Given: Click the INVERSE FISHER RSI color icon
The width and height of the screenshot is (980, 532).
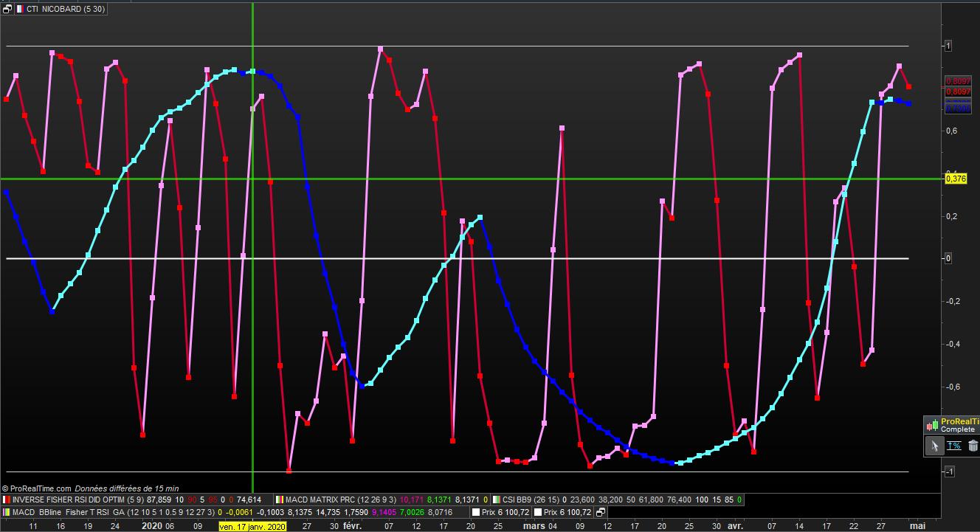Looking at the screenshot, I should [x=7, y=500].
